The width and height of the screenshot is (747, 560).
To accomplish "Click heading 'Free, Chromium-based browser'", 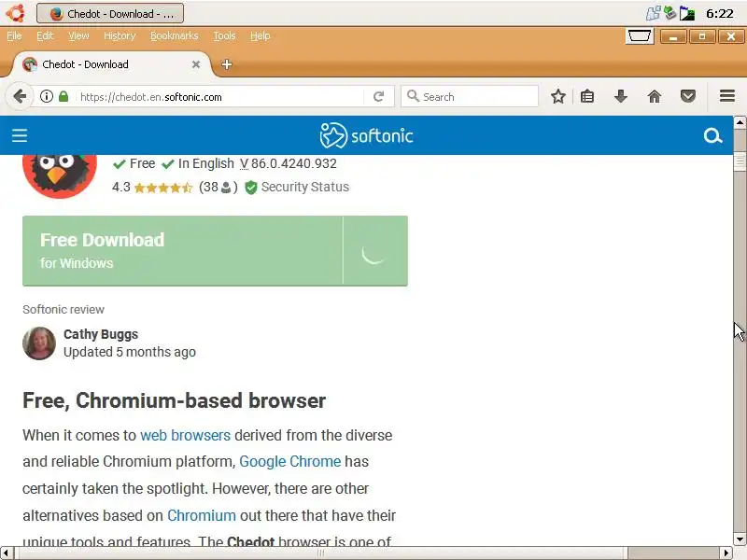I will click(x=174, y=400).
